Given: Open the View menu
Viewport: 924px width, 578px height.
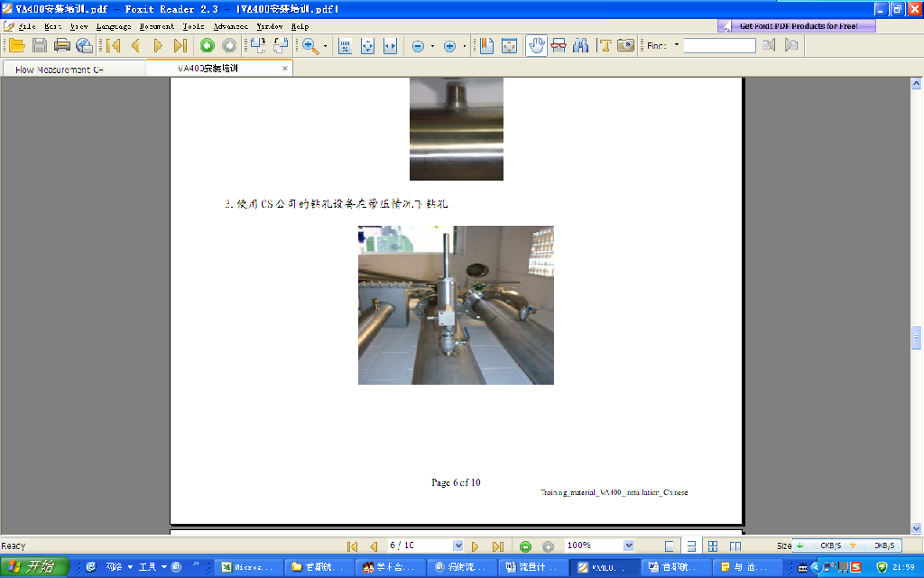Looking at the screenshot, I should (x=79, y=26).
